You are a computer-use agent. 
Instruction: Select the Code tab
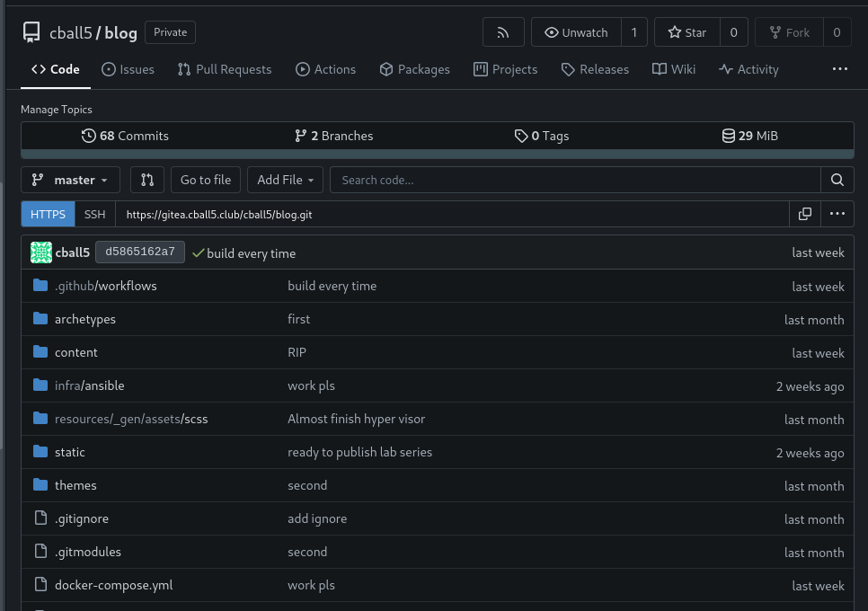coord(56,69)
